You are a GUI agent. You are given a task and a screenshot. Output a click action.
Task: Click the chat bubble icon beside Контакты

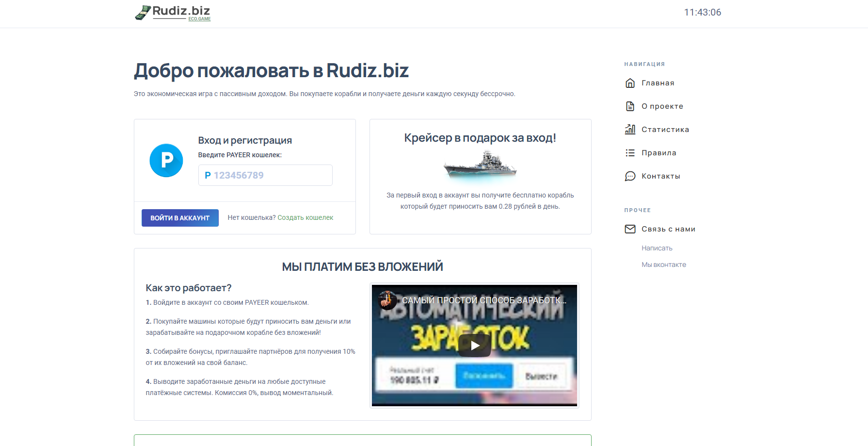(630, 176)
